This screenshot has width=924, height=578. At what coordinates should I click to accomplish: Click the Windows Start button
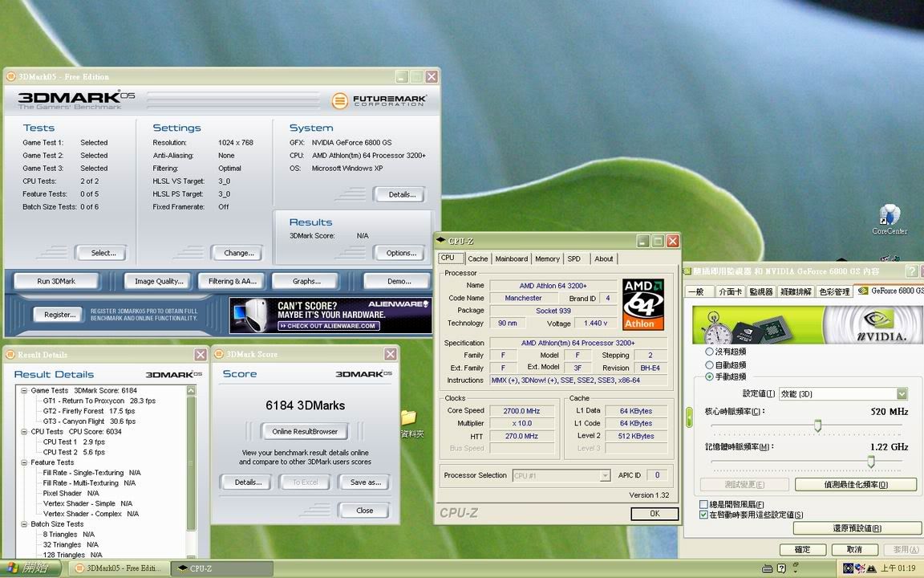(30, 568)
